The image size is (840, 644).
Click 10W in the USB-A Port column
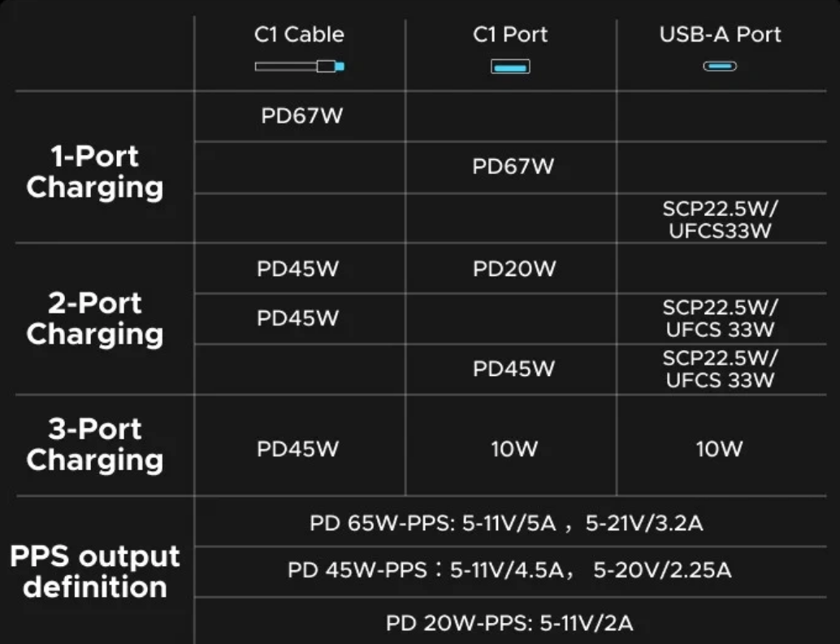point(720,449)
